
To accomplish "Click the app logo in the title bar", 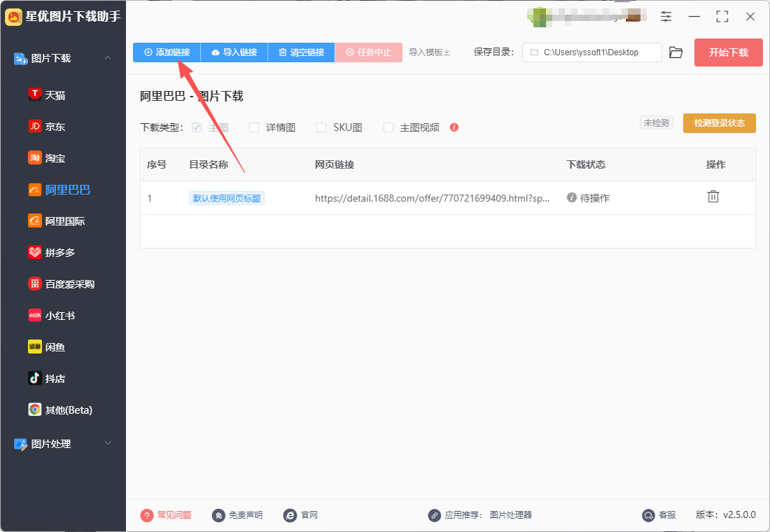I will coord(14,17).
